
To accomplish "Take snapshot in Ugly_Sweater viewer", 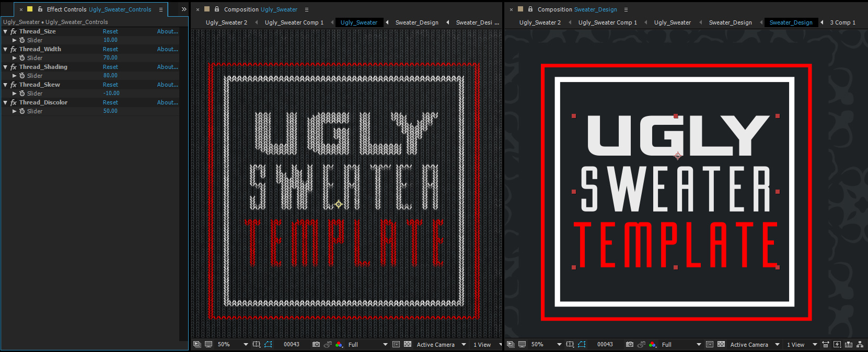I will click(x=316, y=345).
